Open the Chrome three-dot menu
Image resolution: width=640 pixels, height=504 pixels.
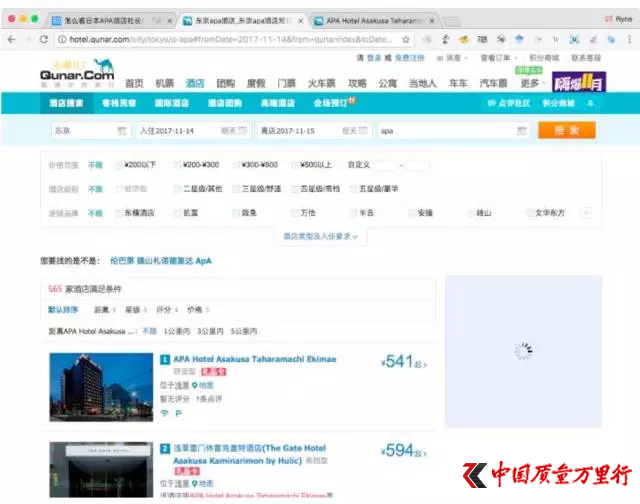click(x=629, y=40)
